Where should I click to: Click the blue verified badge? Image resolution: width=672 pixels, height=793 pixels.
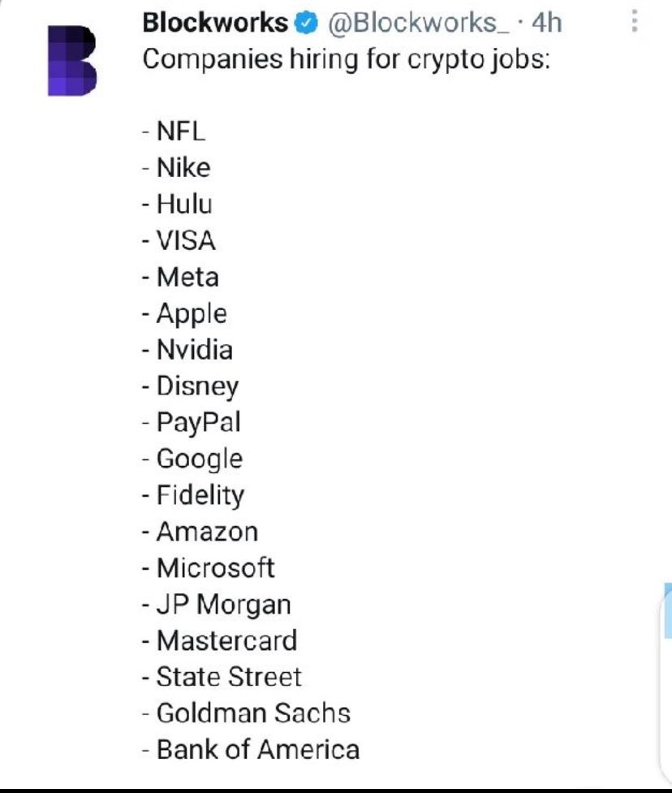point(305,24)
